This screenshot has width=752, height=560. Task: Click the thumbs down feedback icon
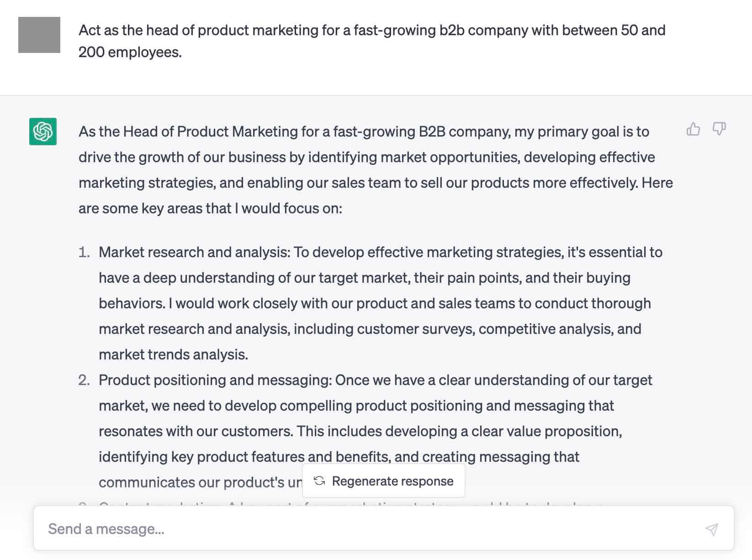[719, 129]
